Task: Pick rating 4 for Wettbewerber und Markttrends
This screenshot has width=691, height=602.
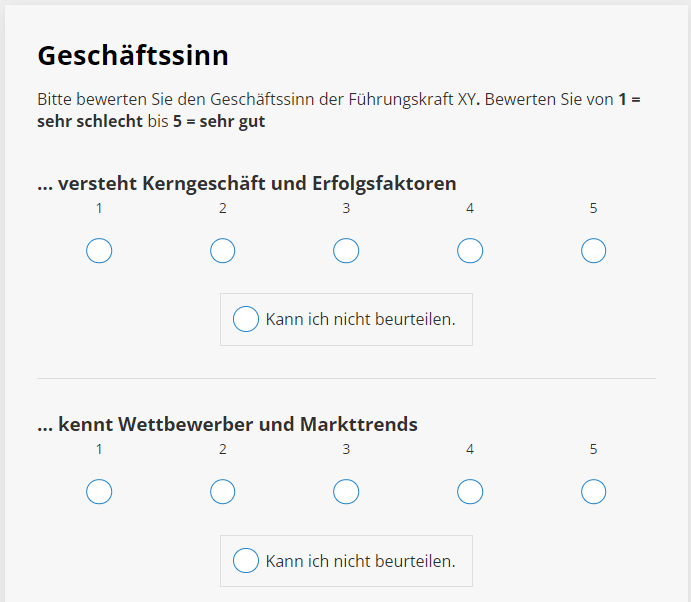Action: (470, 492)
